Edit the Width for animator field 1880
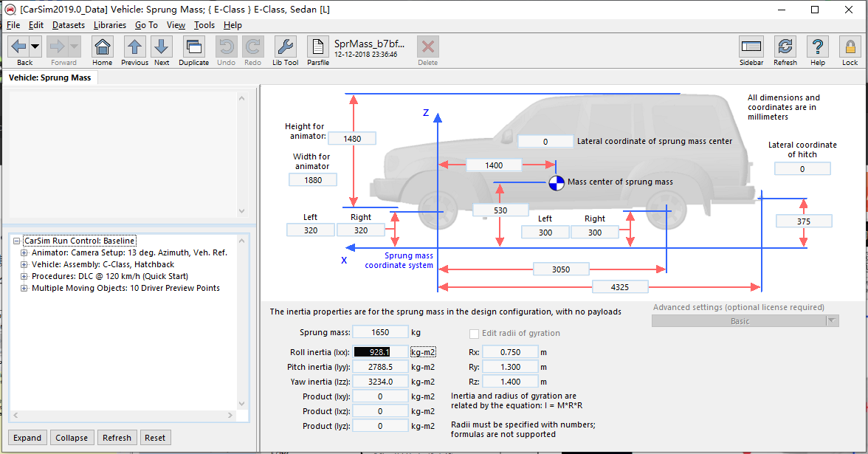The image size is (868, 454). (x=313, y=180)
